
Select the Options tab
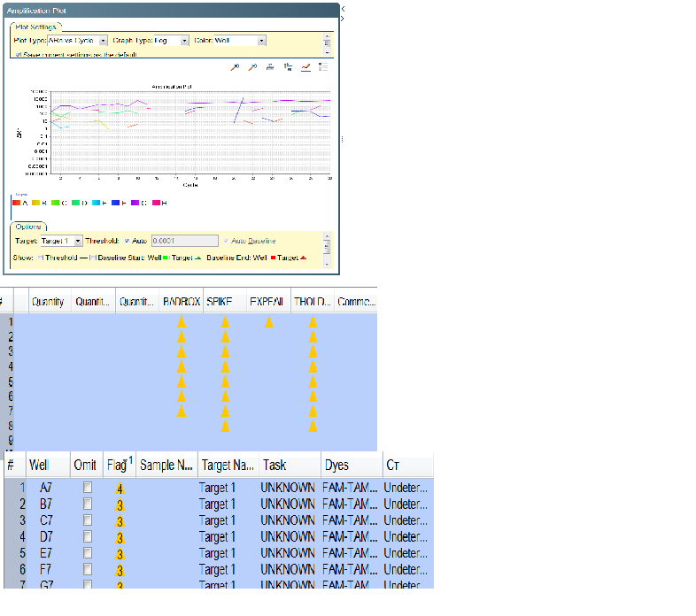tap(30, 227)
